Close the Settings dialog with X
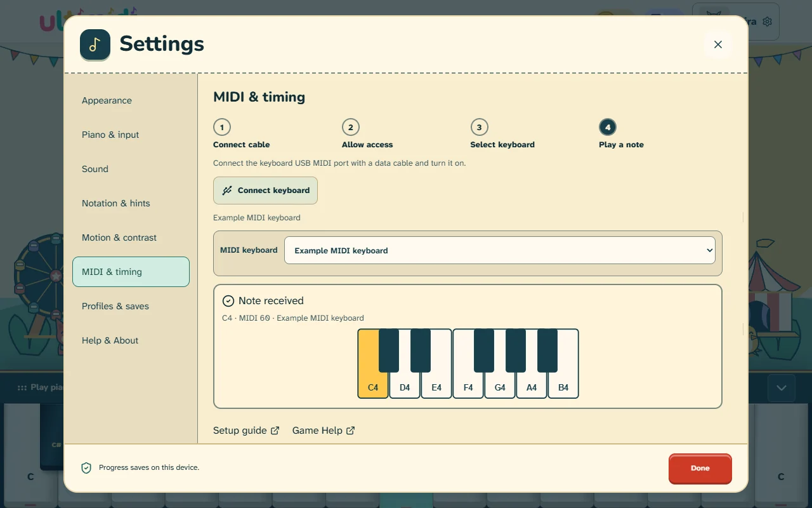The width and height of the screenshot is (812, 508). (x=718, y=44)
